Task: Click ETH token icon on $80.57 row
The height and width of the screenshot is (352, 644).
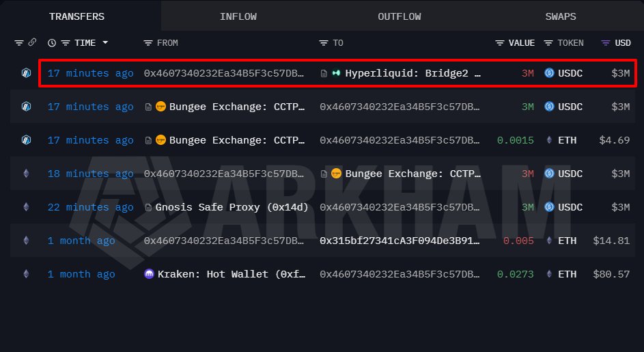Action: (x=549, y=274)
